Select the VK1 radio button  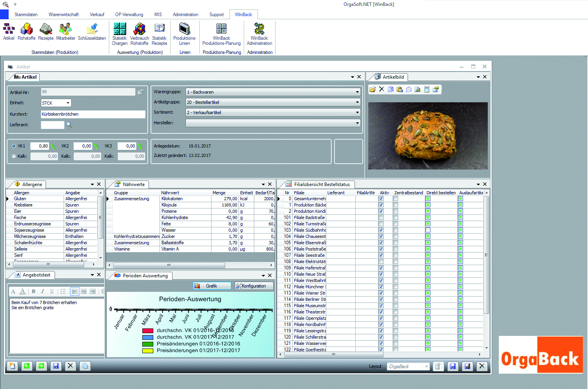click(x=14, y=146)
